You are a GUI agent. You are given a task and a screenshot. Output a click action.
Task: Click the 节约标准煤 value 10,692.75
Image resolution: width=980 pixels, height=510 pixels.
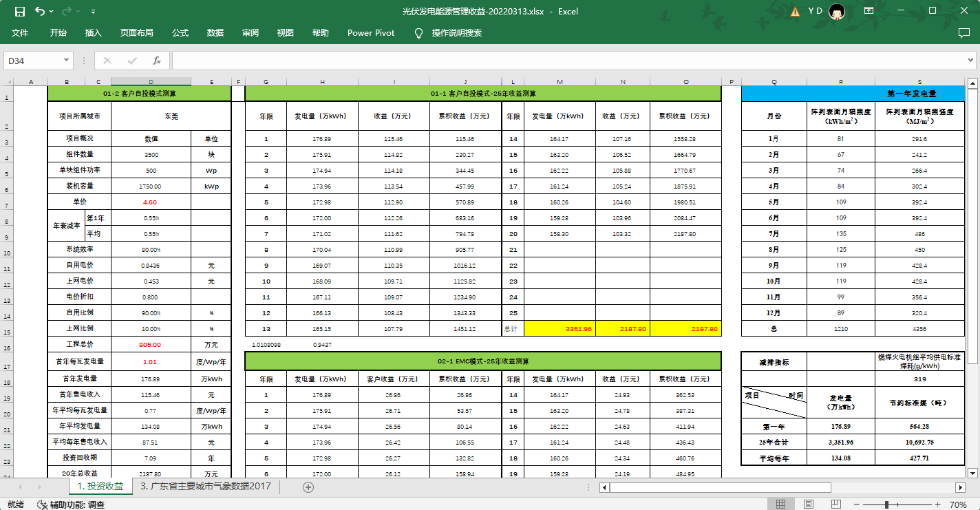[x=921, y=442]
